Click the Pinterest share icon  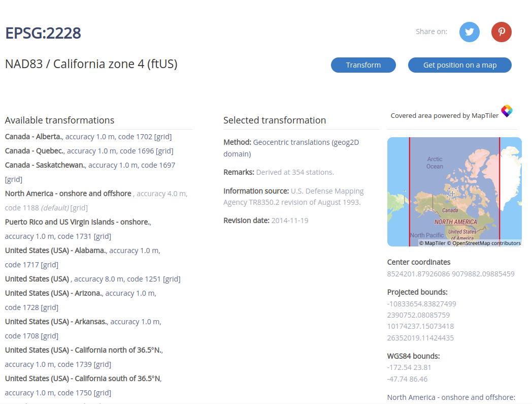[x=501, y=32]
